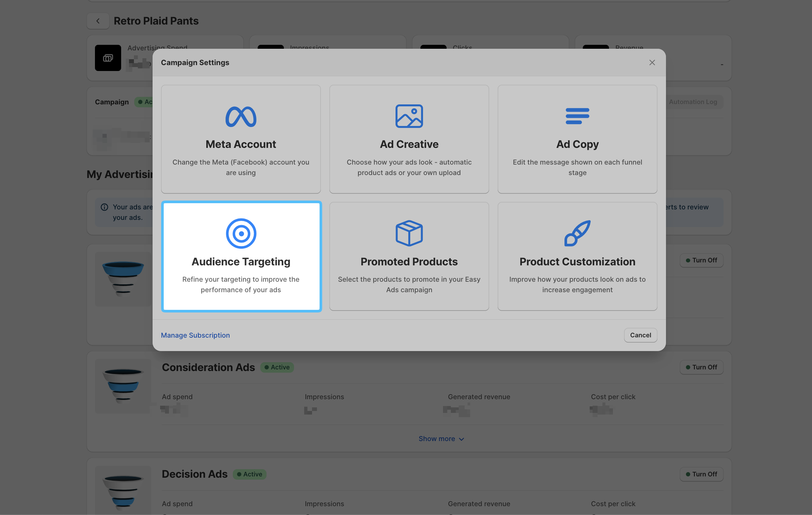This screenshot has height=515, width=812.
Task: Click the Meta Account card title
Action: coord(241,144)
